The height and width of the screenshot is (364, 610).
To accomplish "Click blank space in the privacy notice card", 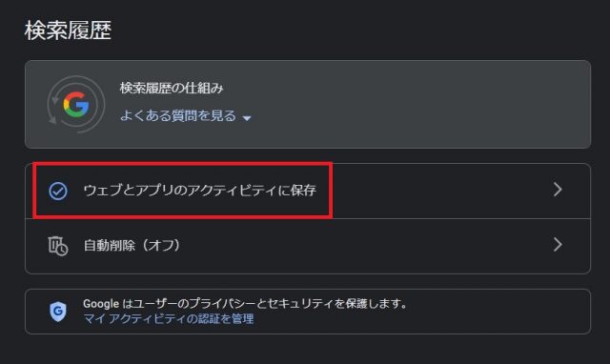I will click(498, 312).
